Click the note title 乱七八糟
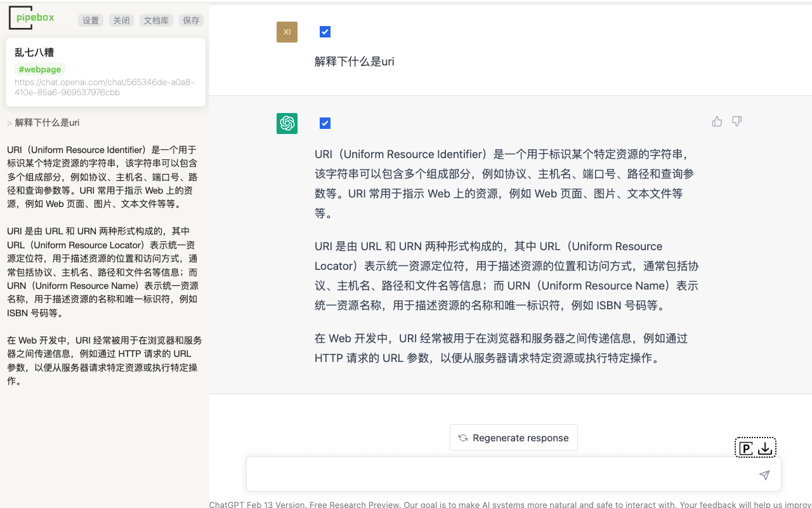This screenshot has width=812, height=508. tap(34, 51)
